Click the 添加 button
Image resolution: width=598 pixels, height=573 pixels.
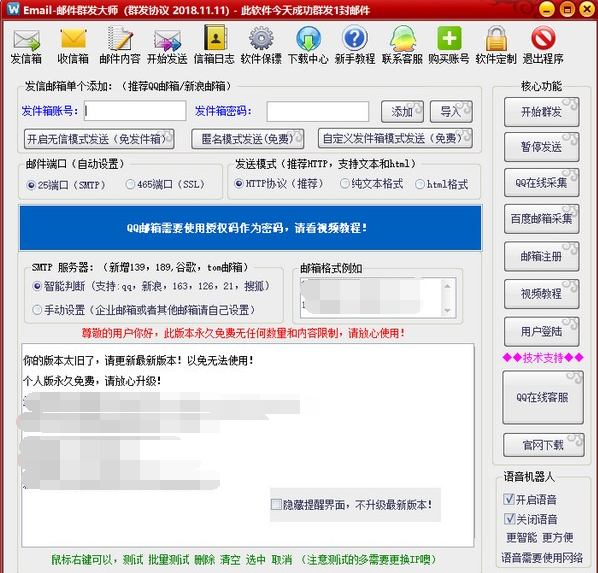pos(402,111)
